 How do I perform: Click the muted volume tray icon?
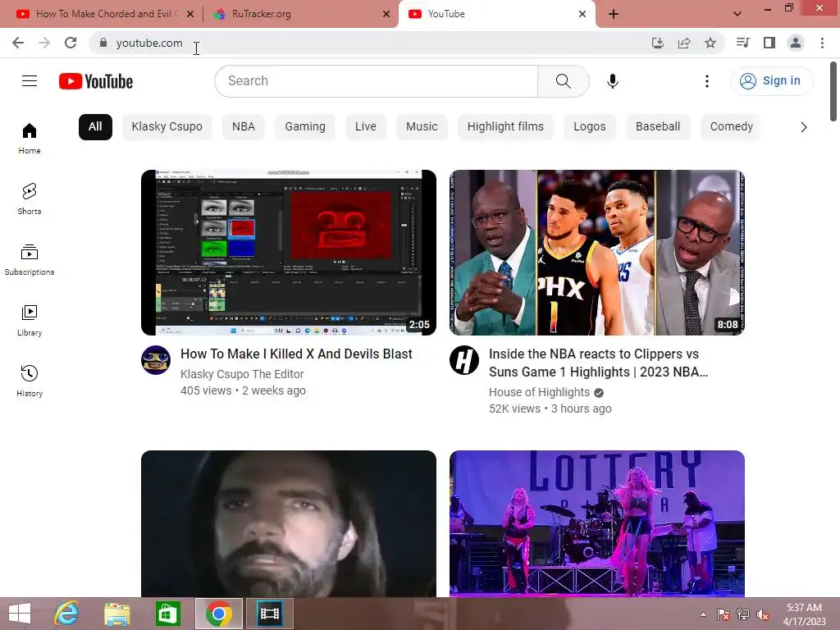pyautogui.click(x=763, y=614)
